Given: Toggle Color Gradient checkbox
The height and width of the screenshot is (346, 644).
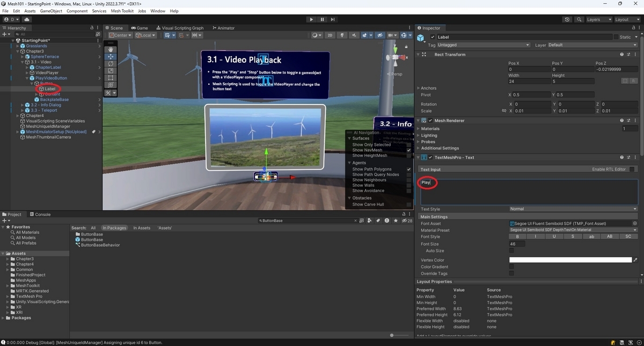Looking at the screenshot, I should click(511, 267).
